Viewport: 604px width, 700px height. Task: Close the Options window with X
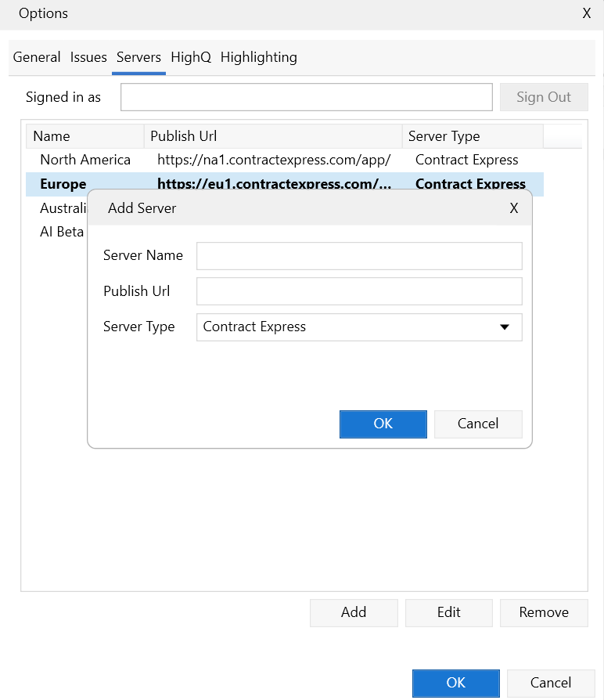587,13
